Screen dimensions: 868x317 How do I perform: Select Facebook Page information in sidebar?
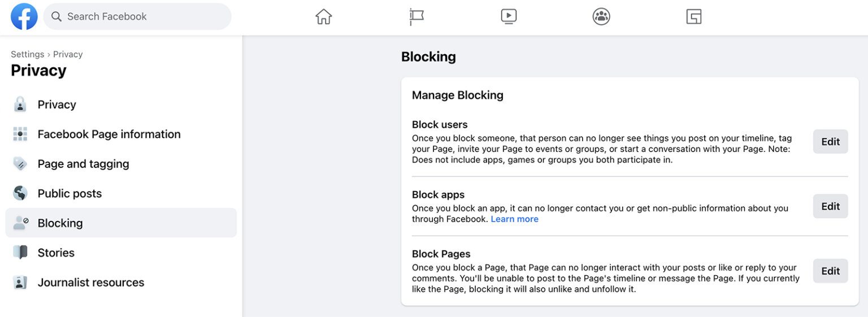pyautogui.click(x=108, y=134)
